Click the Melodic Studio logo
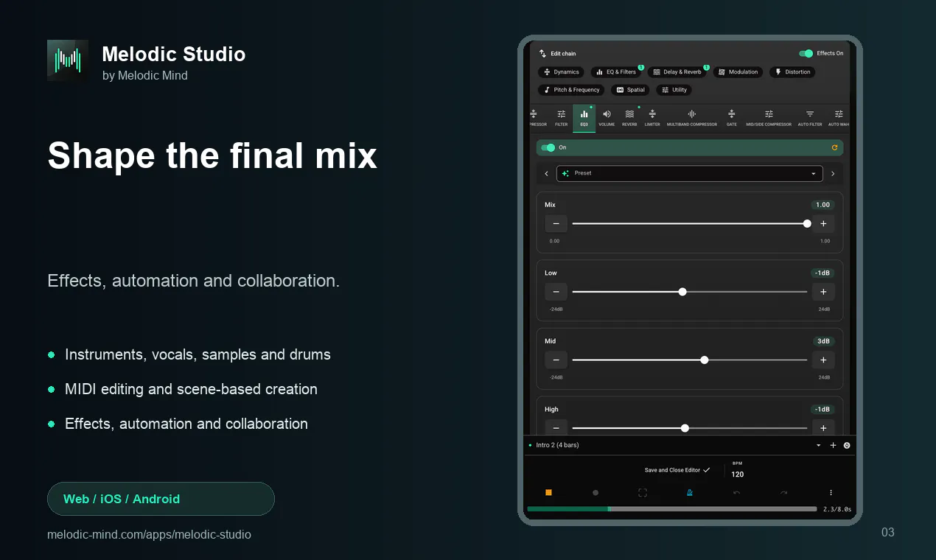Image resolution: width=936 pixels, height=560 pixels. click(x=68, y=60)
